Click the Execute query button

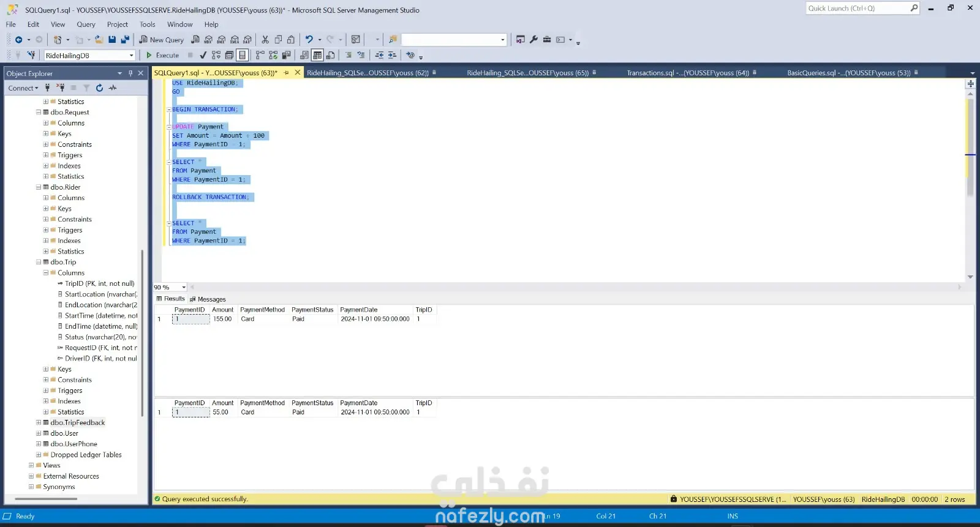coord(162,55)
